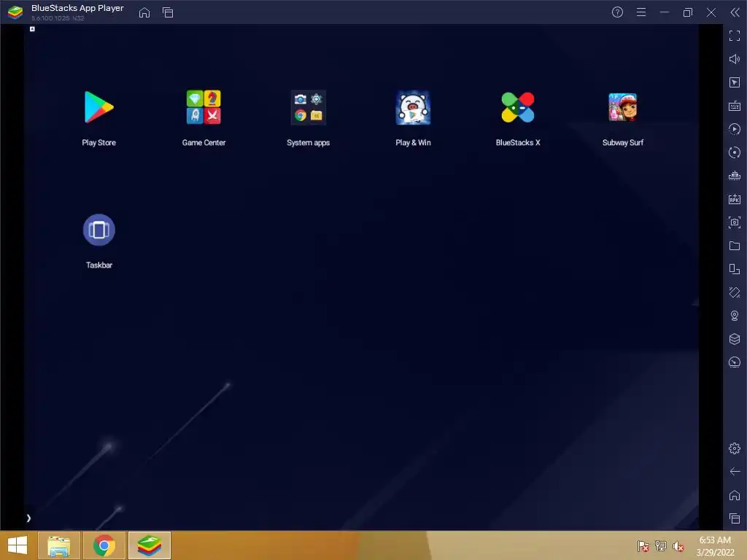Toggle full screen mode in sidebar
This screenshot has height=560, width=747.
(735, 36)
